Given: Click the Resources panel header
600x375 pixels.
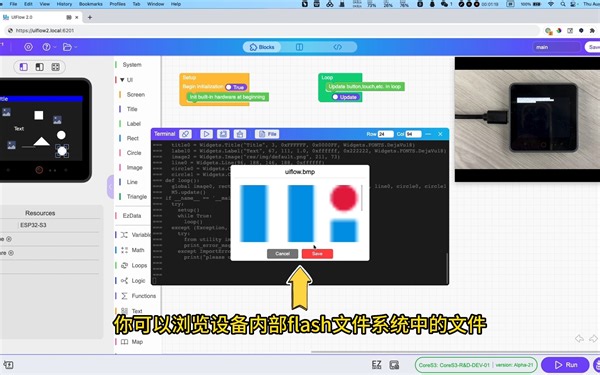Looking at the screenshot, I should tap(40, 213).
